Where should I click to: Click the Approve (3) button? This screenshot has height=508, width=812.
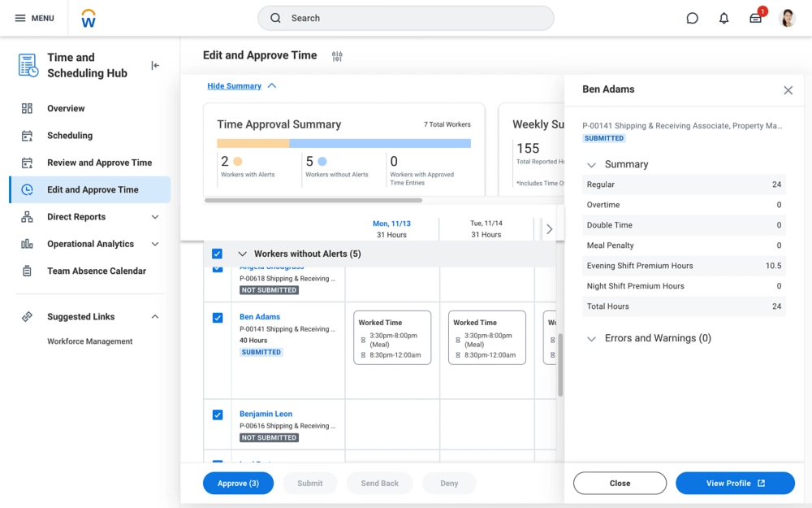click(238, 483)
